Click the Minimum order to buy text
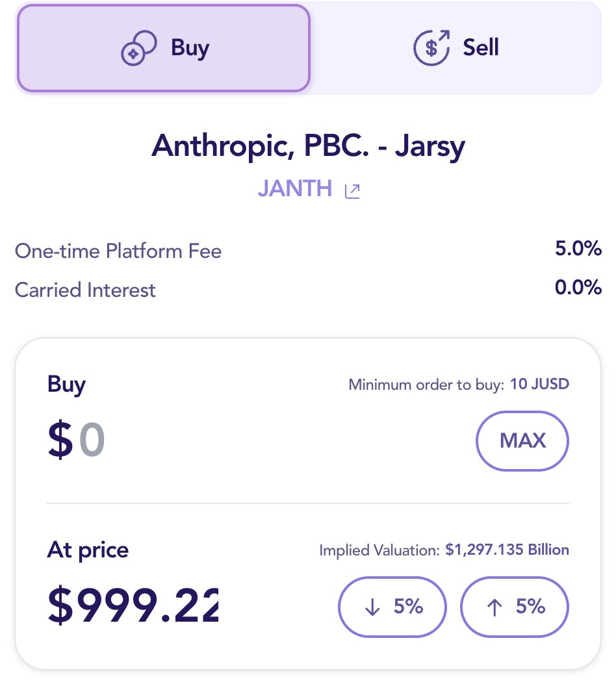Viewport: 616px width, 686px height. coord(426,385)
